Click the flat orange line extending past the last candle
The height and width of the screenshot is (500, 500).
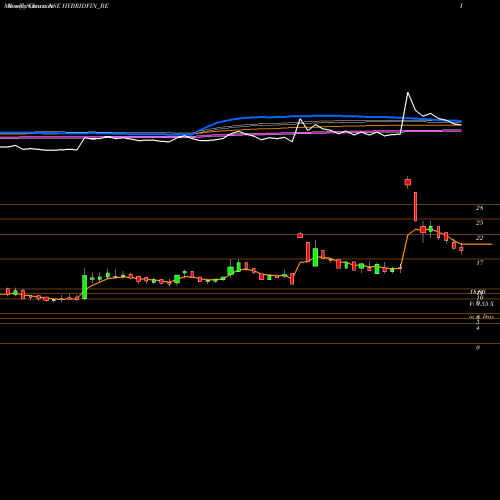[x=477, y=244]
